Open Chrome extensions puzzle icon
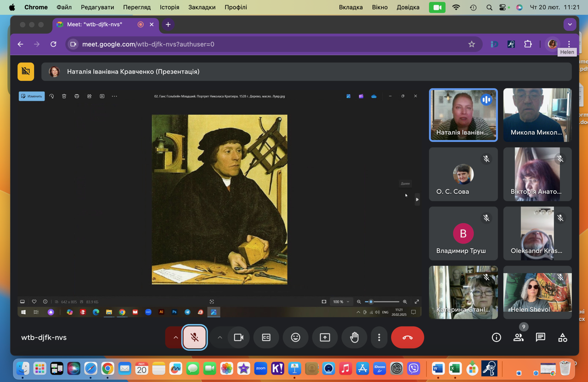The width and height of the screenshot is (588, 382). pos(528,44)
